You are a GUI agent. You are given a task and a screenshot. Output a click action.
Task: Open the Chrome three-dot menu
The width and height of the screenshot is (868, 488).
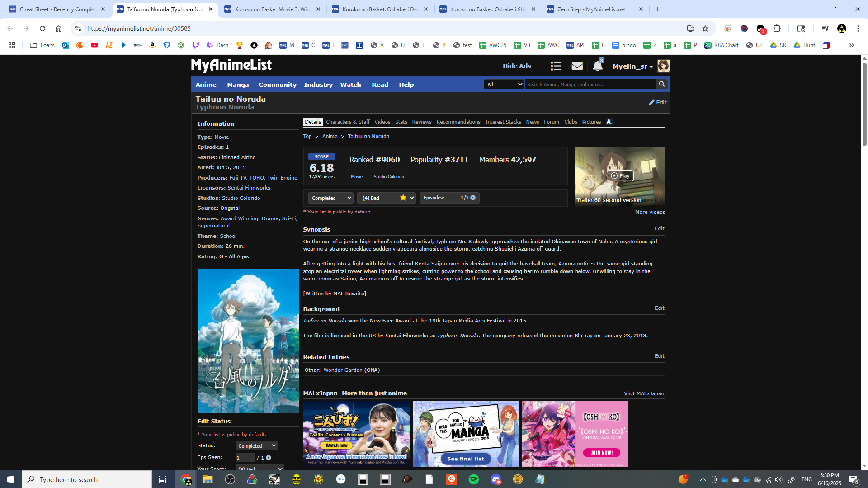coord(858,28)
